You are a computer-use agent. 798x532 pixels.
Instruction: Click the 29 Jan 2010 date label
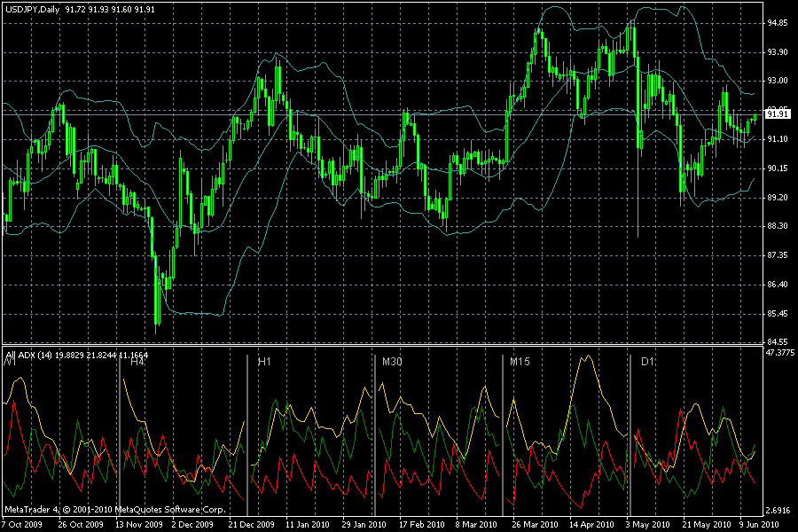[x=364, y=524]
